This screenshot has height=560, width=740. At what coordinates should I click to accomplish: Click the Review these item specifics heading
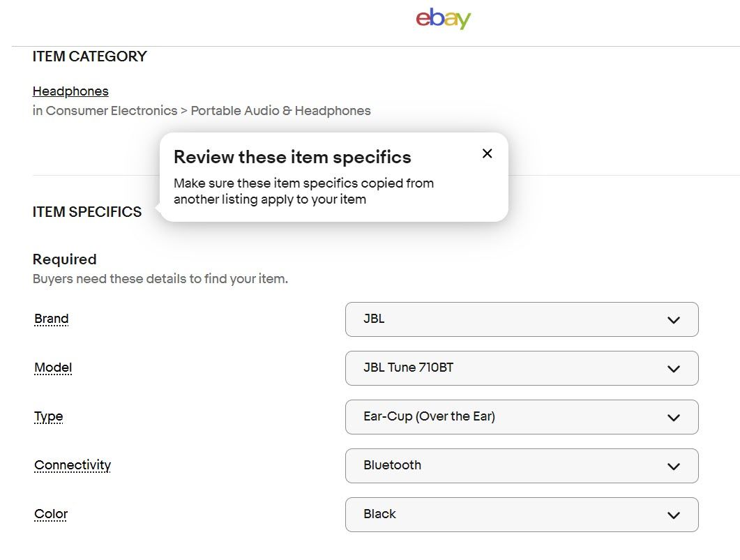pos(292,157)
